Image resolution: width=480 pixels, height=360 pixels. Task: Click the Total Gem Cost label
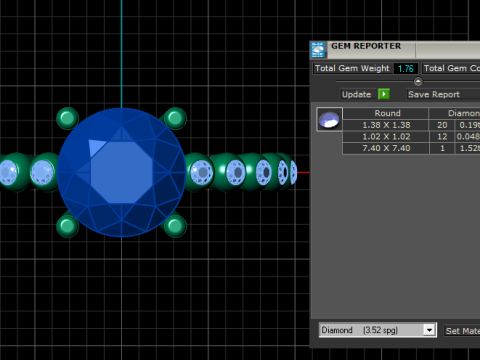pyautogui.click(x=451, y=68)
